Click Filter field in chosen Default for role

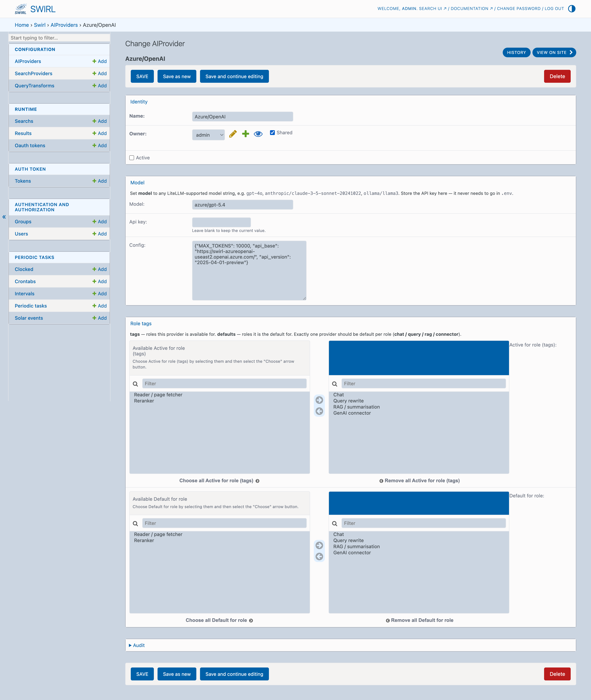tap(423, 523)
